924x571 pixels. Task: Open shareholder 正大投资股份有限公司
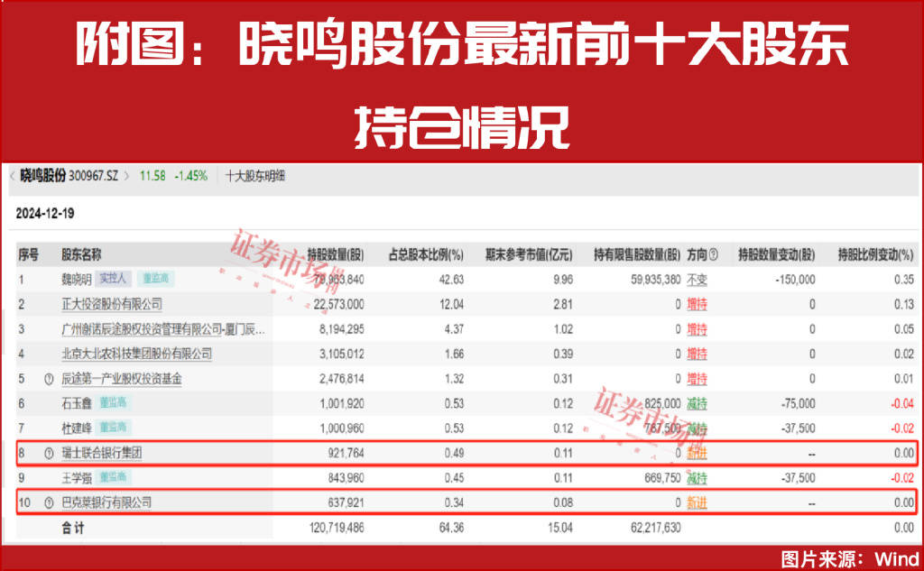[112, 304]
